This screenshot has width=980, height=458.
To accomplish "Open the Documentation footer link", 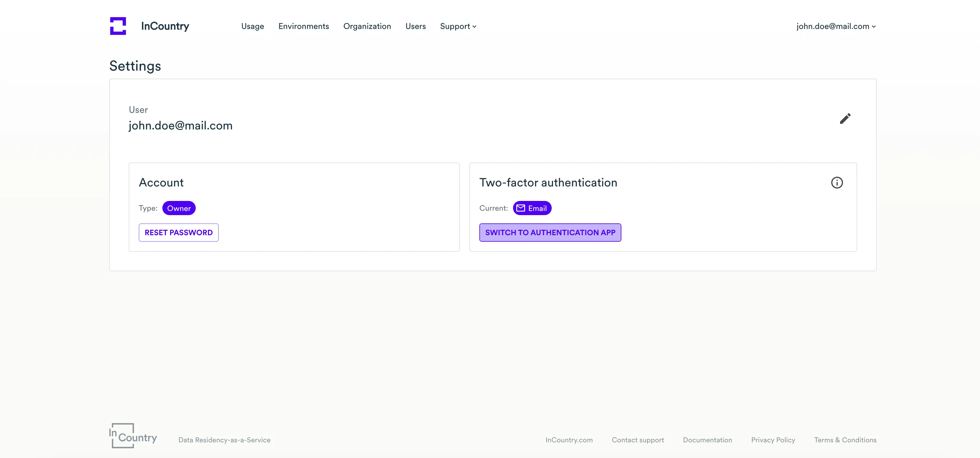I will pos(707,440).
